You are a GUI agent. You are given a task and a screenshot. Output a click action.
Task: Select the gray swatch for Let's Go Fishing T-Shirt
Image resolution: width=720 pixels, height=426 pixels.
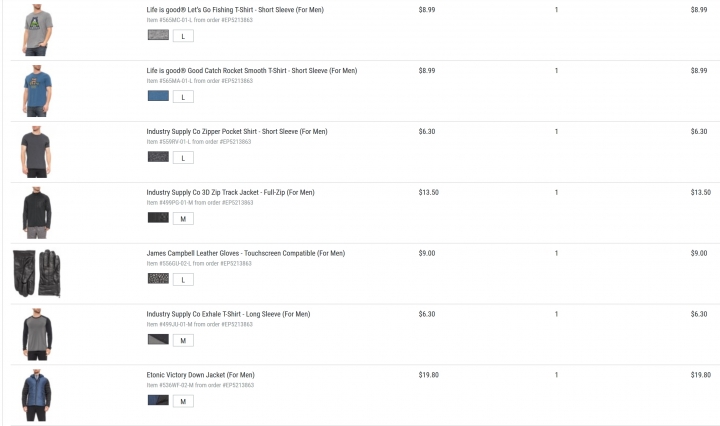click(158, 35)
